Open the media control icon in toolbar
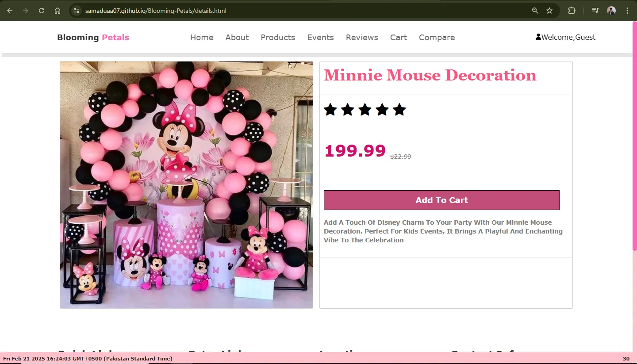The width and height of the screenshot is (637, 364). (596, 11)
